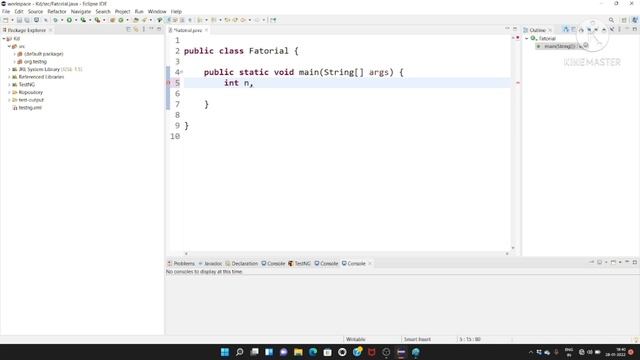Screen dimensions: 640x360
Task: Click the green Run button in toolbar
Action: click(69, 20)
